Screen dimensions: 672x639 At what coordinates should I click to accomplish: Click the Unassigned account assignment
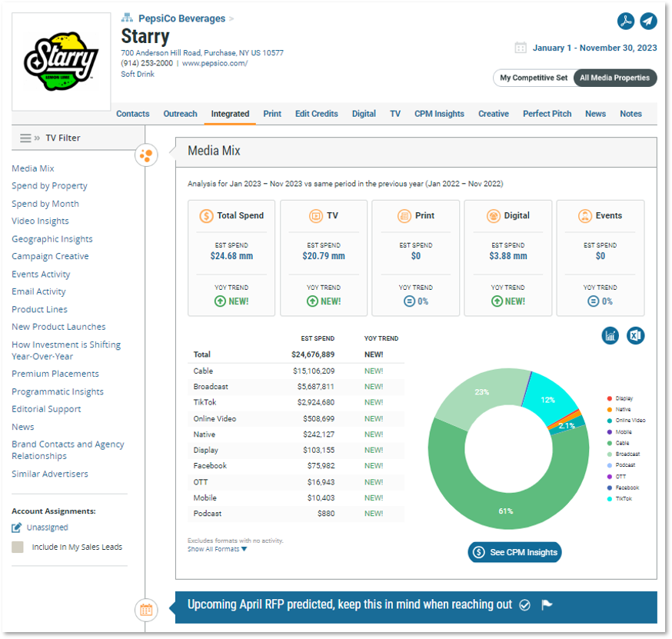(x=47, y=528)
